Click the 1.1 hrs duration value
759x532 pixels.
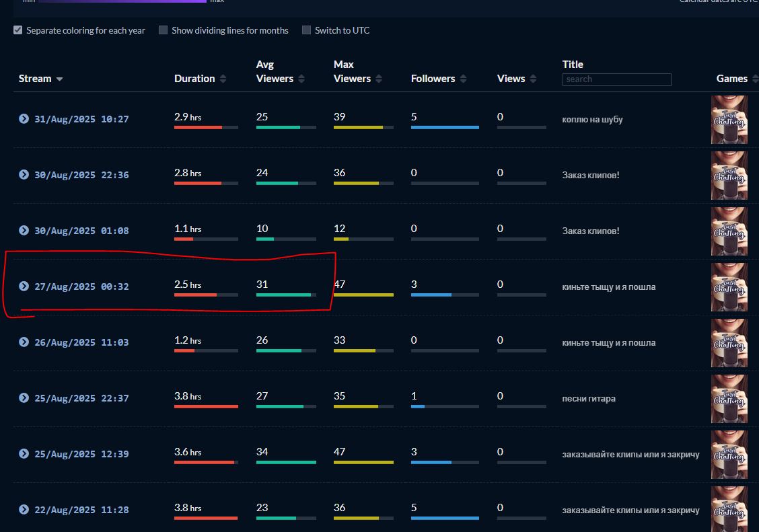188,229
